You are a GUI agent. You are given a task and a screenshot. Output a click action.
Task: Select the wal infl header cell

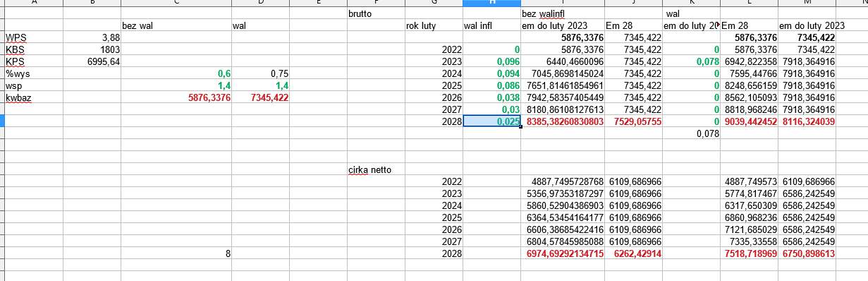tap(491, 25)
